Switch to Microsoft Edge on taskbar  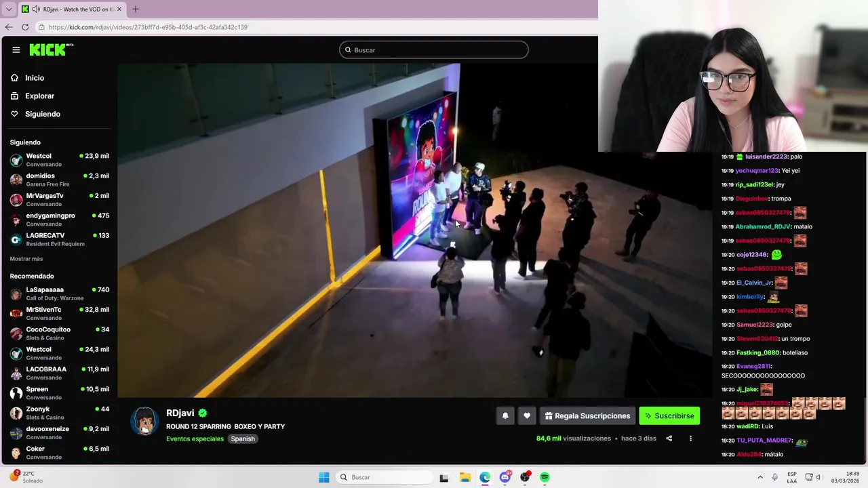(x=485, y=477)
